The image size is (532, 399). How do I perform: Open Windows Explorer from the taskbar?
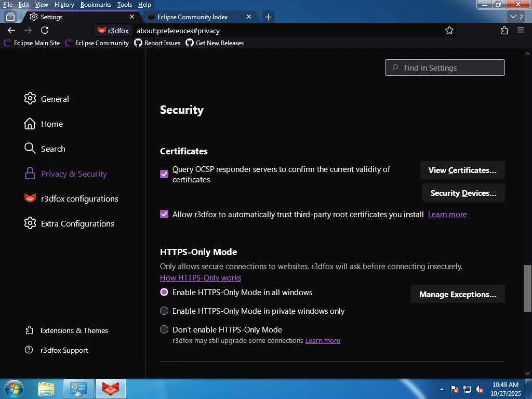pyautogui.click(x=46, y=389)
